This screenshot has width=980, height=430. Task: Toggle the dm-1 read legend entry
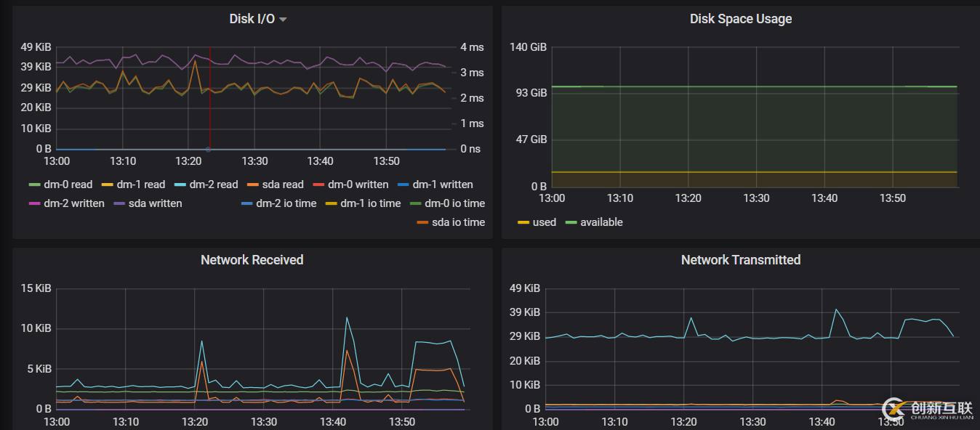coord(141,184)
